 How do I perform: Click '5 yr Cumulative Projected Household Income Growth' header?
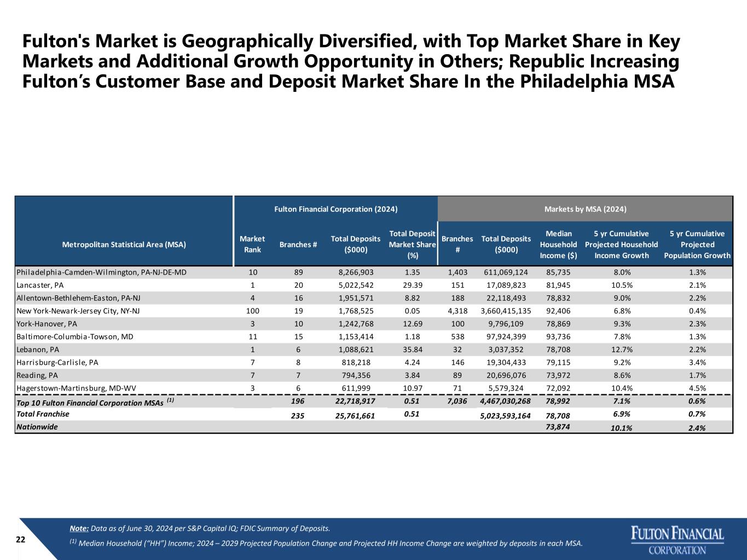pos(621,244)
